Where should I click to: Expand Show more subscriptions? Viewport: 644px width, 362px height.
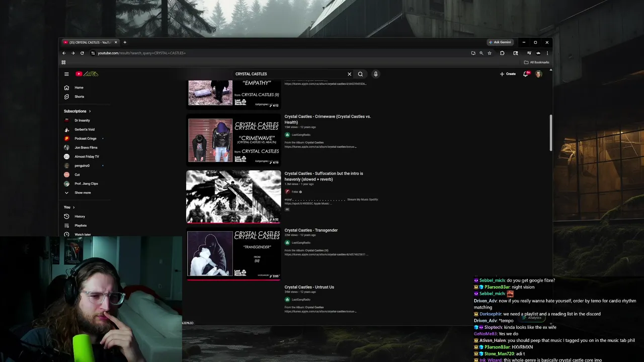point(83,193)
